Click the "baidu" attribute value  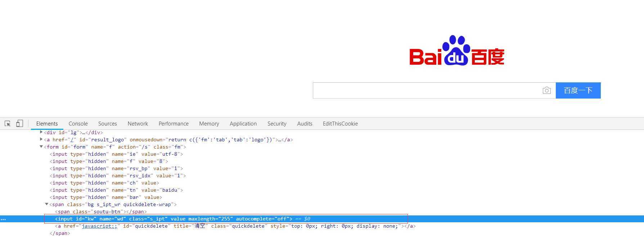click(170, 190)
